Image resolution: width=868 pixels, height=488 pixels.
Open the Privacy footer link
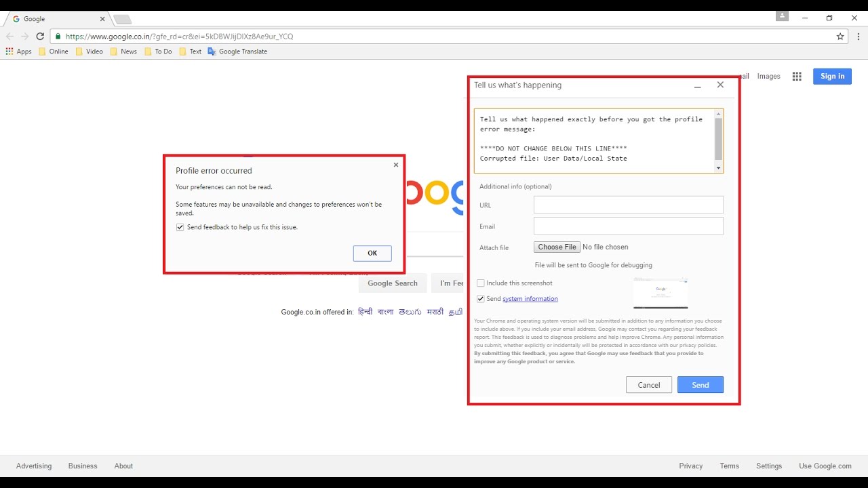click(x=691, y=466)
